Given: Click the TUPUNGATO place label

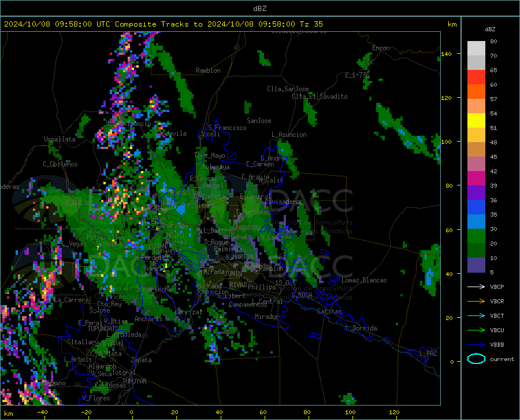Looking at the screenshot, I should pos(103,329).
